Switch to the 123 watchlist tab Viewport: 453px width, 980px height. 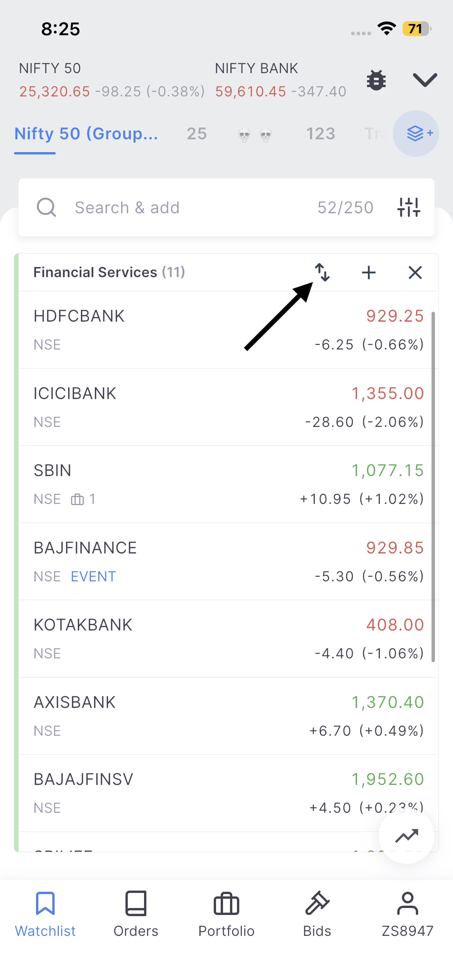321,134
